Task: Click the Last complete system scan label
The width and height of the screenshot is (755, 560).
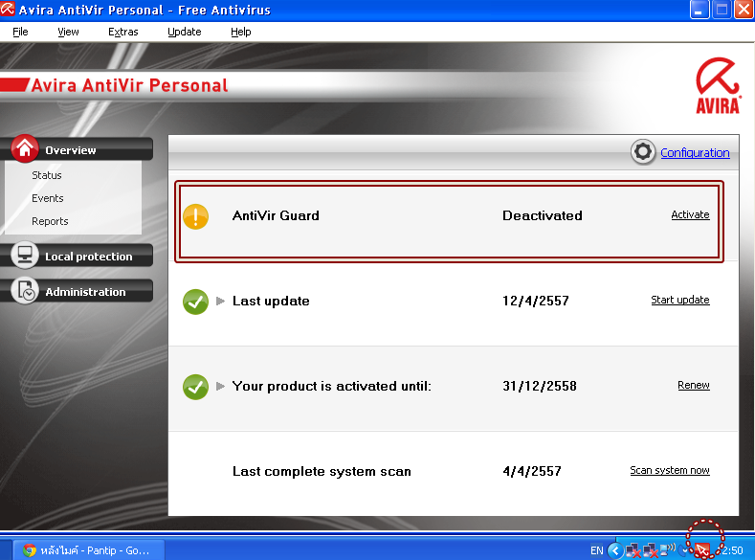Action: [322, 471]
